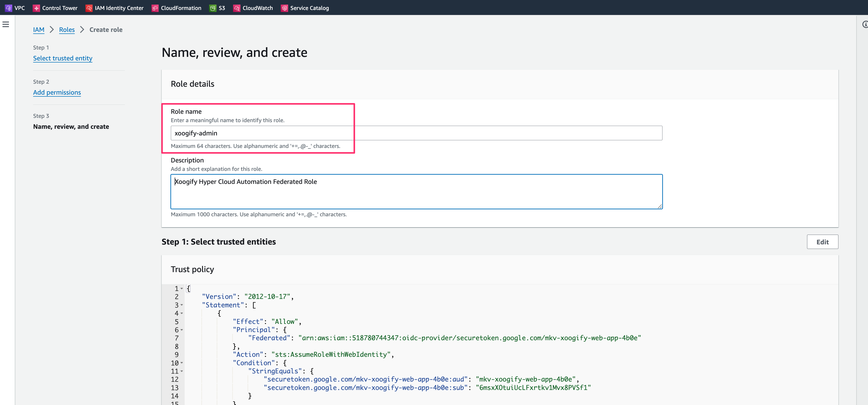Viewport: 868px width, 405px height.
Task: Click the VPC service icon
Action: tap(9, 8)
